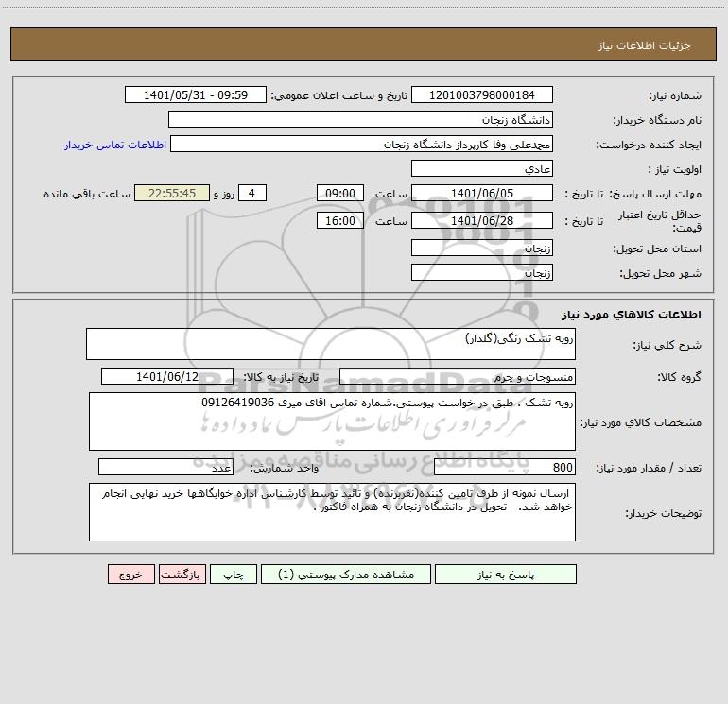Screen dimensions: 728x704
Task: Click the اطلاعات کالاهای مورد نیاز section heading
Action: pyautogui.click(x=632, y=315)
